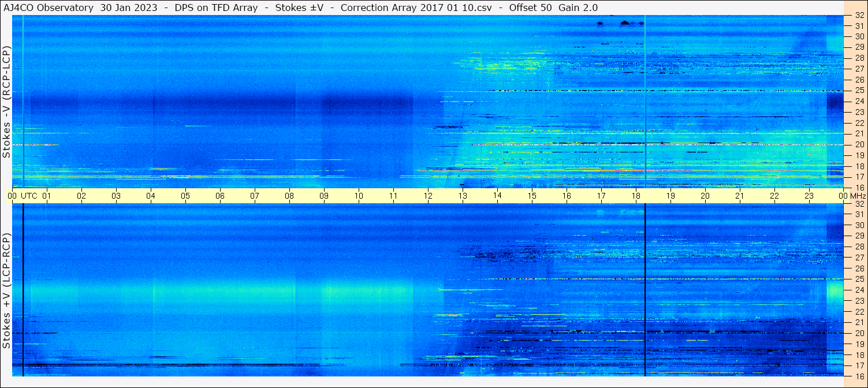Viewport: 868px width, 388px height.
Task: Click 28 MHz tick of upper Stokes -V panel
Action: (x=859, y=58)
